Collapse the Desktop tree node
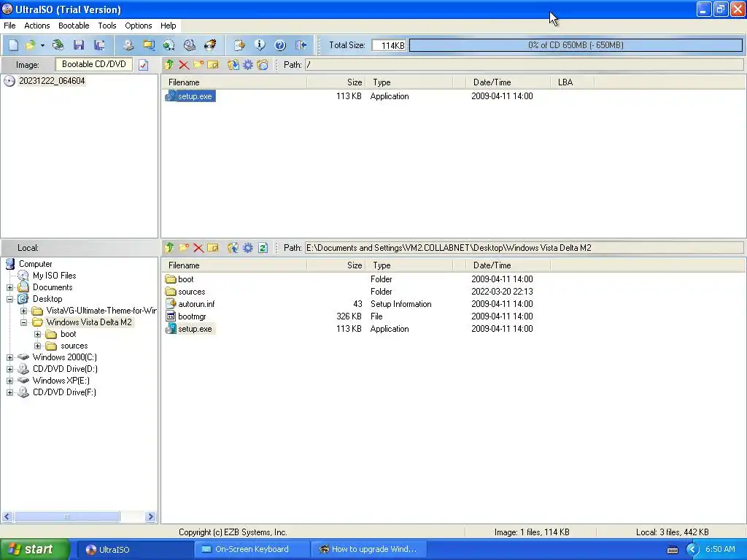The image size is (747, 560). tap(9, 299)
